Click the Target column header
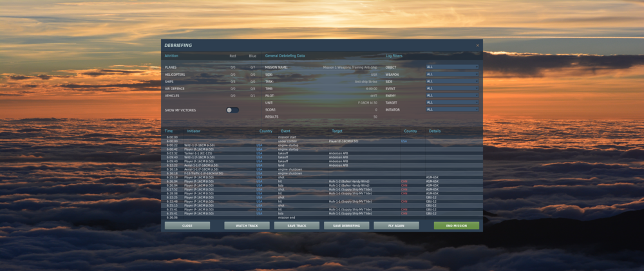Screen dimensions: 644x271 [337, 131]
